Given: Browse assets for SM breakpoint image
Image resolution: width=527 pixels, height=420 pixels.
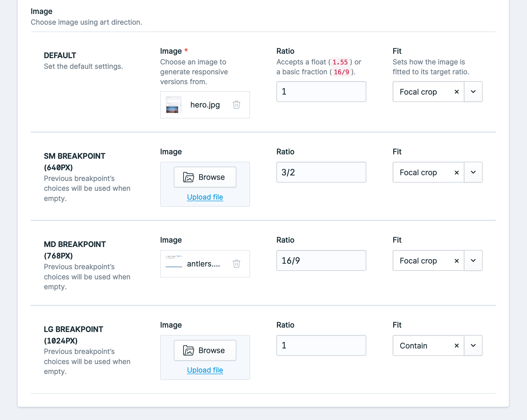Looking at the screenshot, I should (x=205, y=177).
